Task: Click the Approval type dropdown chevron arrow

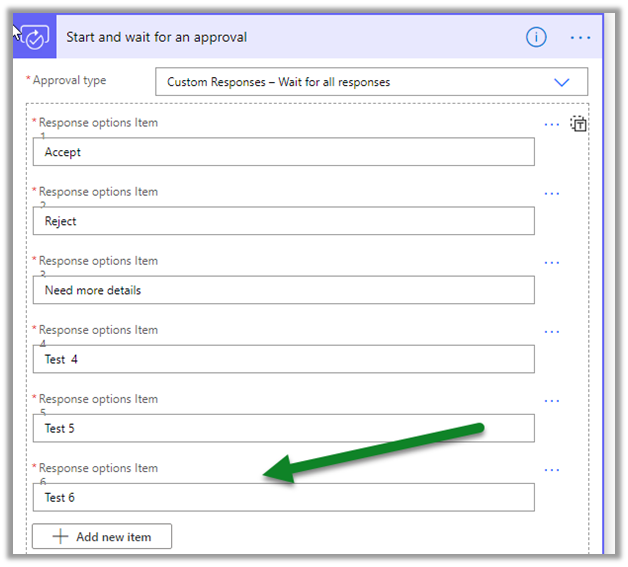Action: 562,82
